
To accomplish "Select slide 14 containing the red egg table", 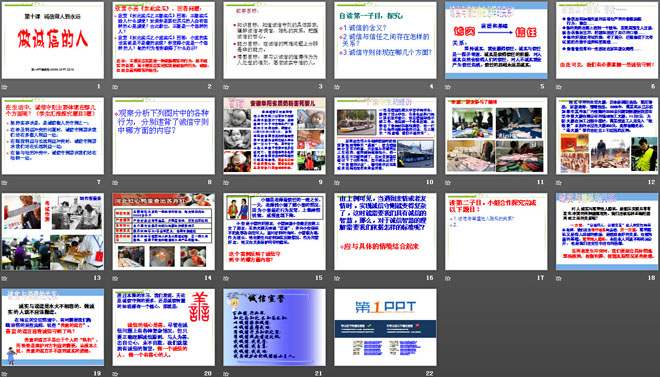I will coord(164,231).
